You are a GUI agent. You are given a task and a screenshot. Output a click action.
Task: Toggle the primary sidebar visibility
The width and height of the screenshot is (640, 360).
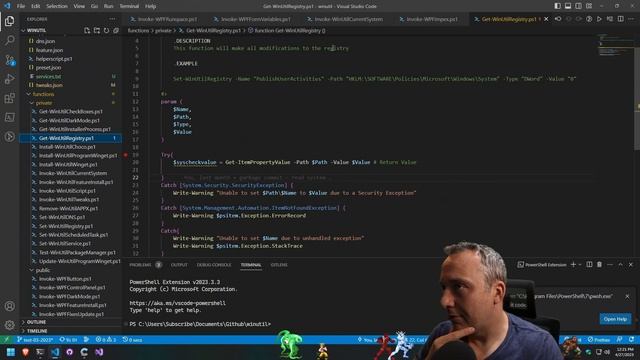tap(557, 6)
